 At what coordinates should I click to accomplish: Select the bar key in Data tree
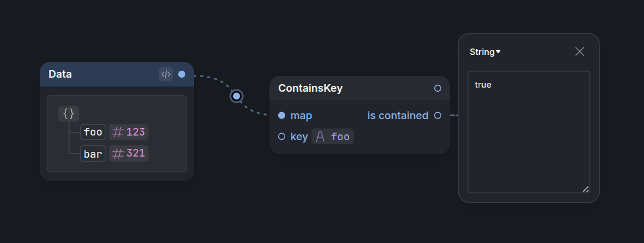(x=94, y=154)
